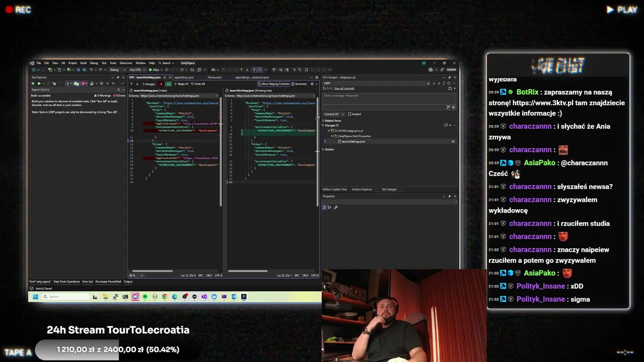644x362 pixels.
Task: Toggle Show Staging Controls
Action: (x=274, y=84)
